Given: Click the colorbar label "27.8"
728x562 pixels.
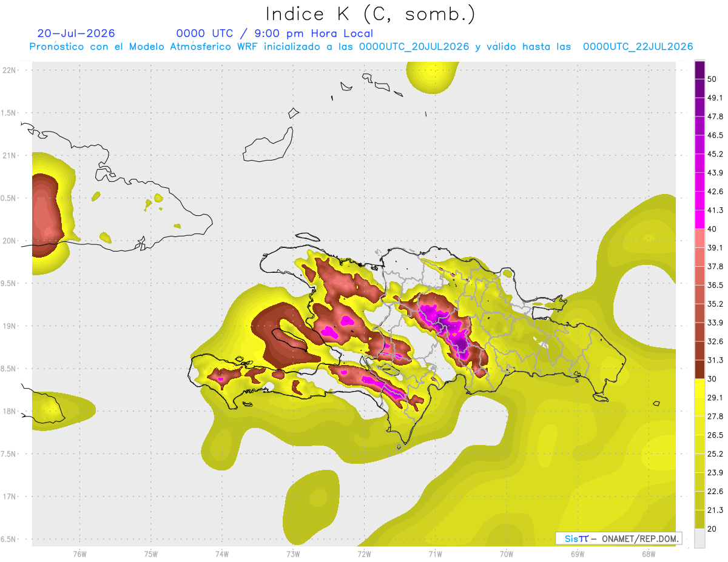Looking at the screenshot, I should 715,416.
